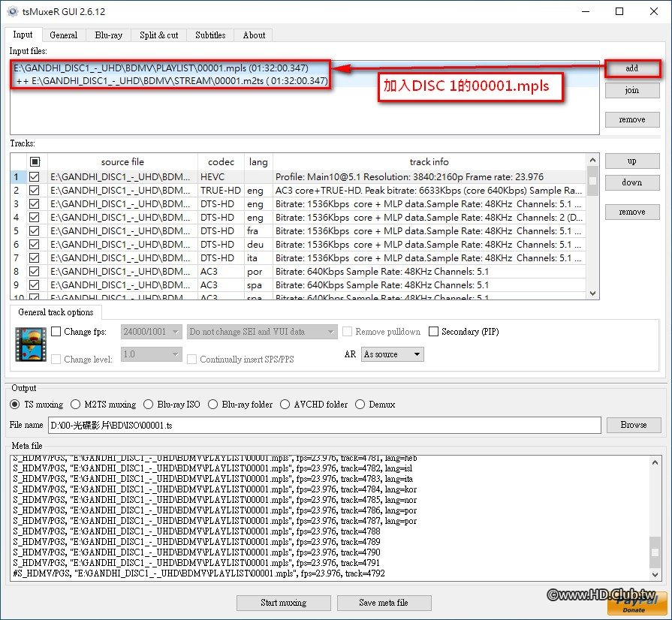Viewport: 672px width, 620px height.
Task: Click the PayPal Donate button
Action: click(637, 603)
